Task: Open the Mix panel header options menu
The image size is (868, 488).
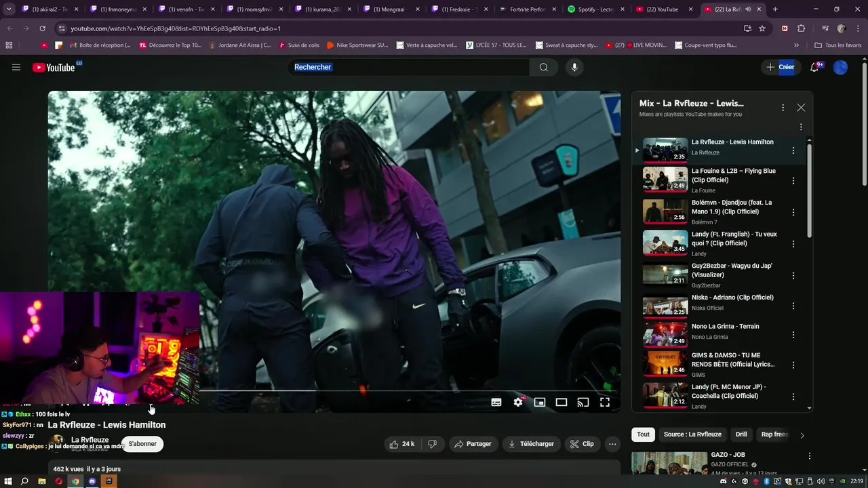Action: (x=783, y=108)
